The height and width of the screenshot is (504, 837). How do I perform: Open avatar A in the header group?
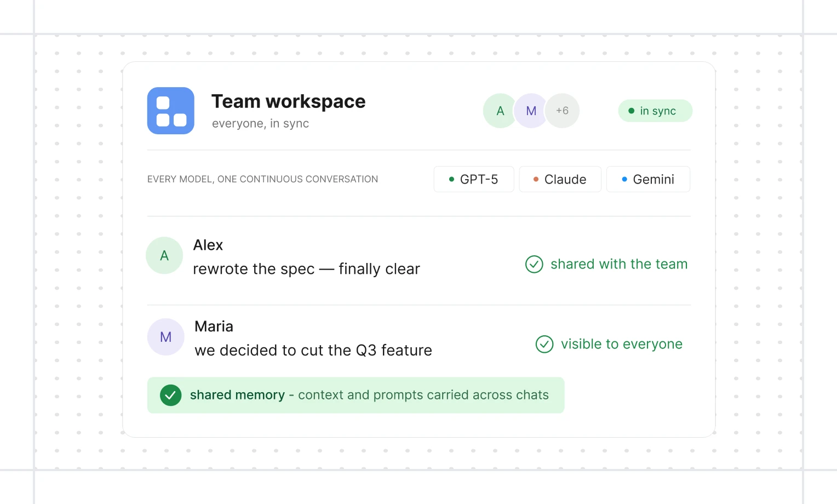[500, 111]
